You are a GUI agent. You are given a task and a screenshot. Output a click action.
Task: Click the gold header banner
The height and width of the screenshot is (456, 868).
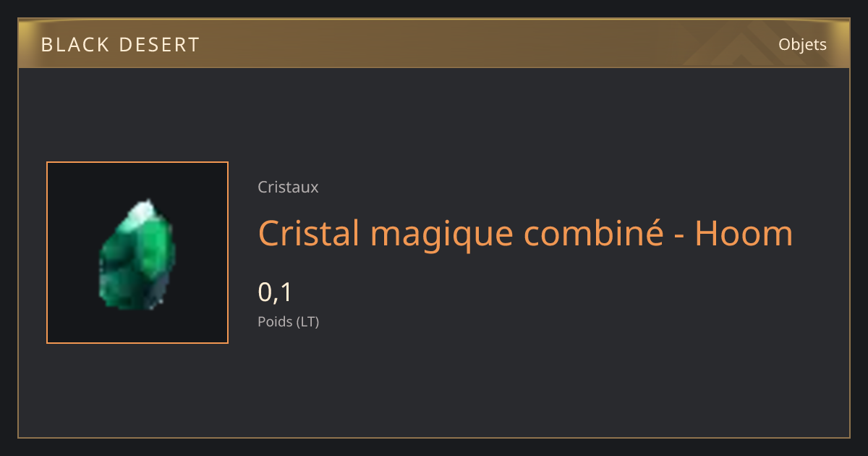point(434,43)
